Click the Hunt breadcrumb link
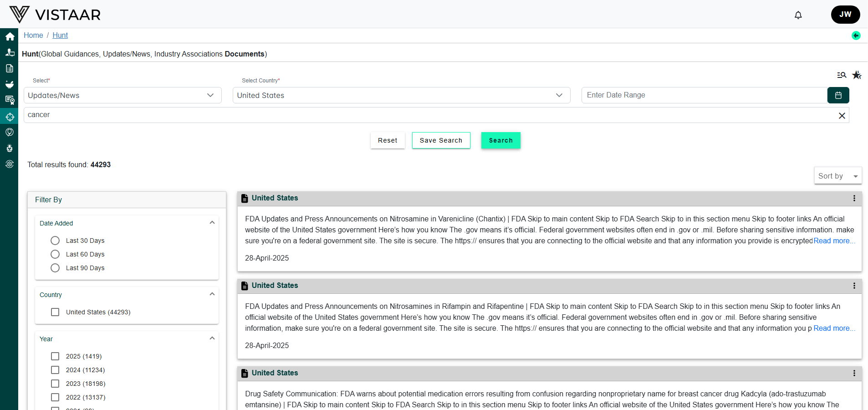This screenshot has width=868, height=410. [60, 36]
